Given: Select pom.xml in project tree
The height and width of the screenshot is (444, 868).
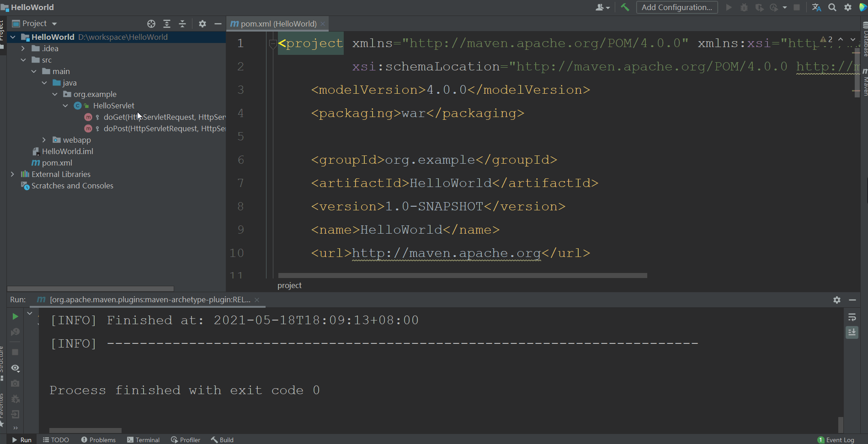Looking at the screenshot, I should tap(57, 163).
